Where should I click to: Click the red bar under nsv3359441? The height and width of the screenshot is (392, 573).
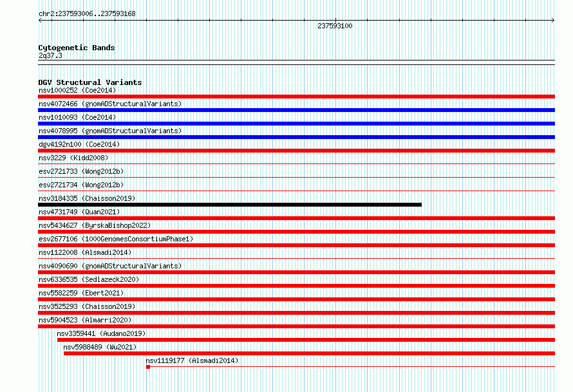(x=306, y=340)
